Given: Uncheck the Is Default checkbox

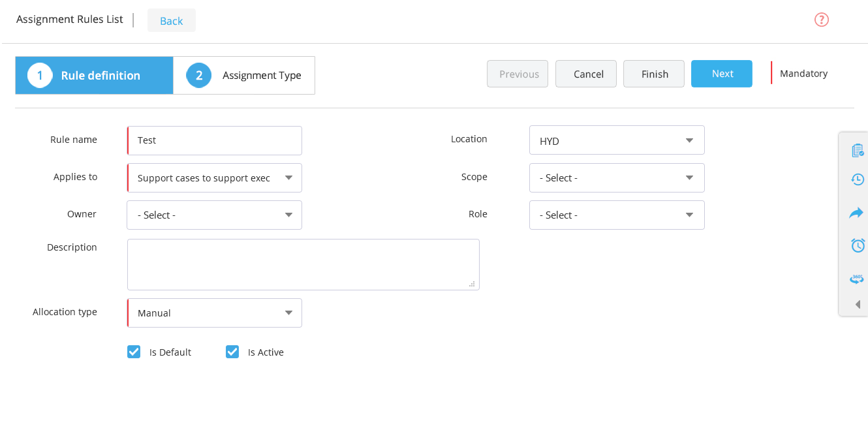Looking at the screenshot, I should [x=133, y=352].
